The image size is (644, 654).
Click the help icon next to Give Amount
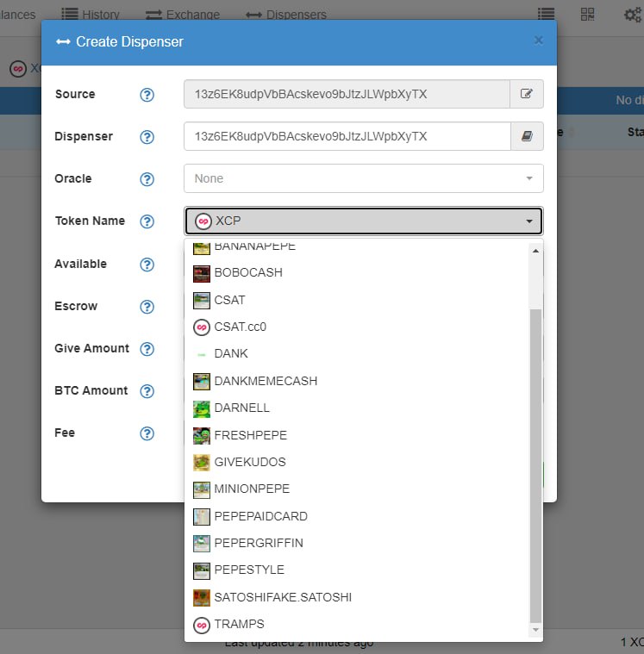pyautogui.click(x=147, y=349)
